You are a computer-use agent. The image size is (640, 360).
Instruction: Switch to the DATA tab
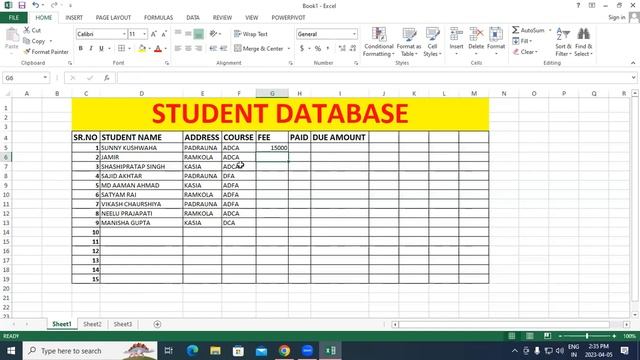pos(193,18)
